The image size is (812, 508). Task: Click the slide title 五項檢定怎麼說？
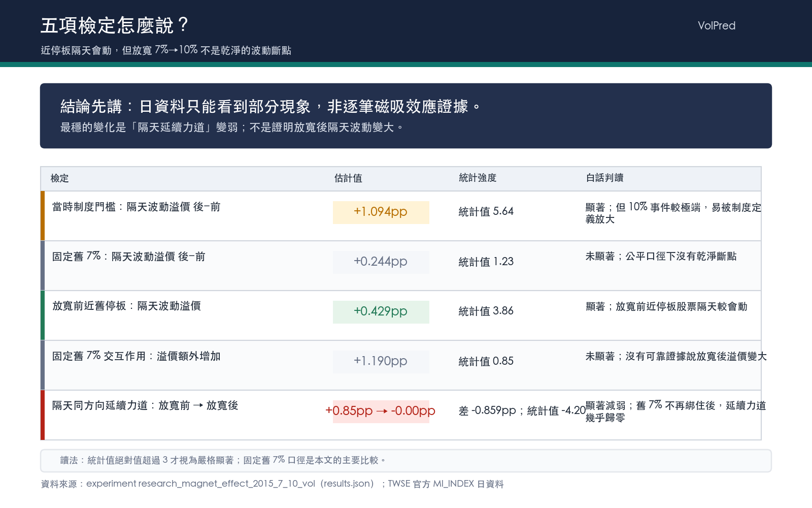[x=114, y=25]
